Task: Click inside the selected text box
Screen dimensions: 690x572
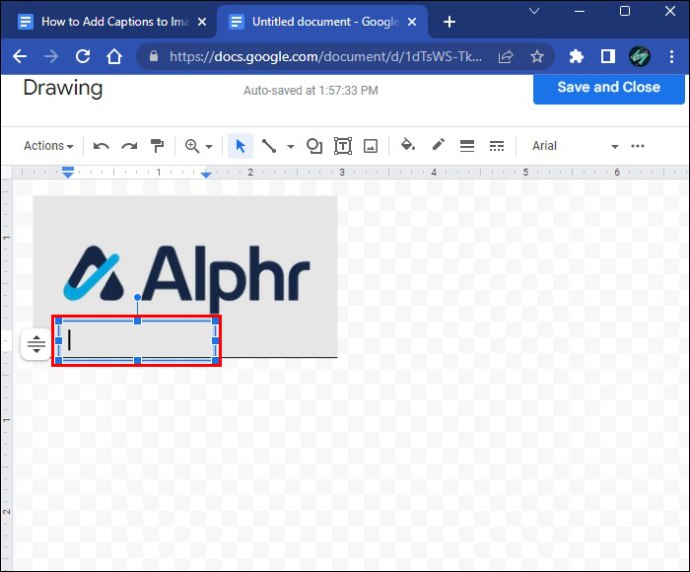Action: coord(137,341)
